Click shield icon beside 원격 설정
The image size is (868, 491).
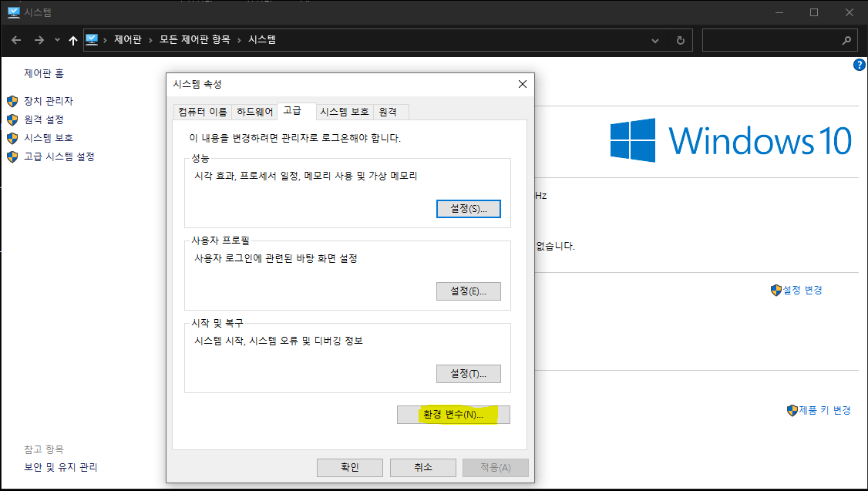(x=12, y=119)
